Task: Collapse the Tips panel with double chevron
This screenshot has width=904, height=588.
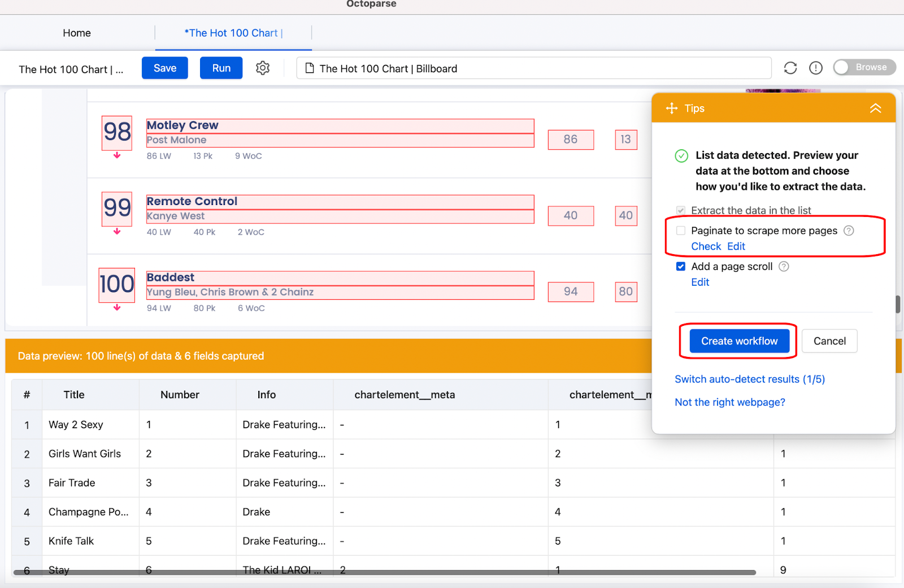Action: click(x=875, y=108)
